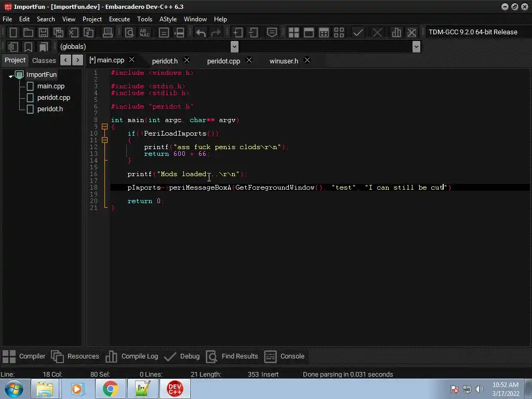Switch to the Classes panel tab
Viewport: 532px width, 399px height.
click(44, 60)
